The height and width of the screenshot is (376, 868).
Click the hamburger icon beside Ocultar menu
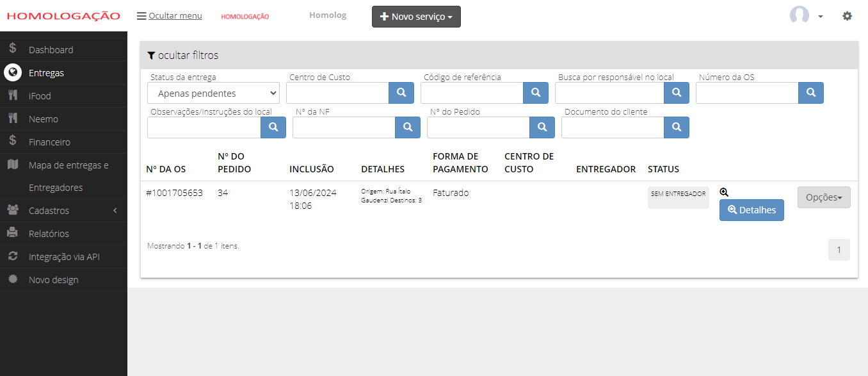tap(141, 16)
